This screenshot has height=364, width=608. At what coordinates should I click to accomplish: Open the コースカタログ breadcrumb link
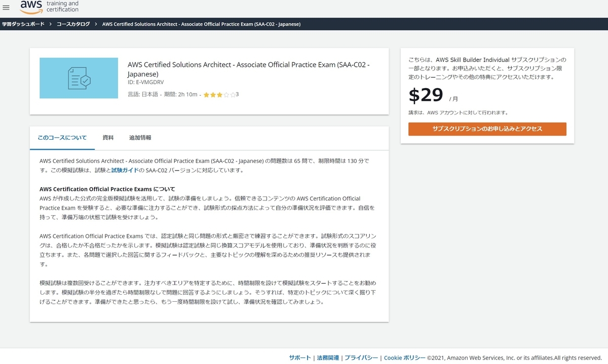pos(73,24)
